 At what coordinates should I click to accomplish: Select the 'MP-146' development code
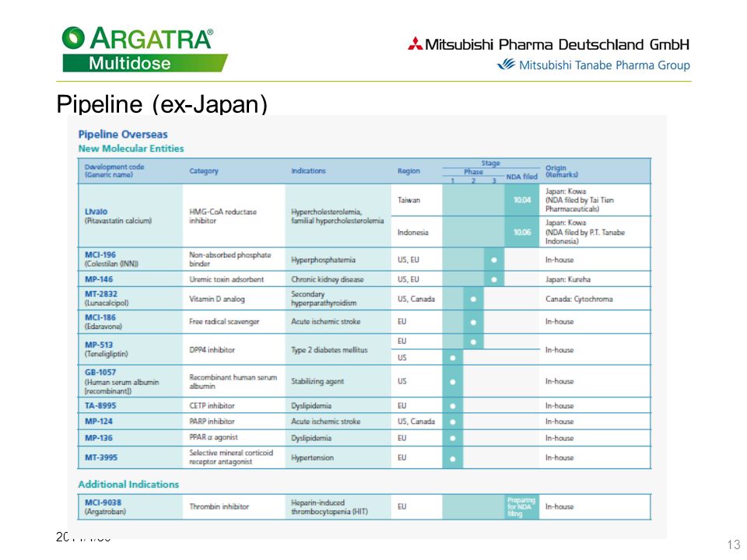point(99,279)
